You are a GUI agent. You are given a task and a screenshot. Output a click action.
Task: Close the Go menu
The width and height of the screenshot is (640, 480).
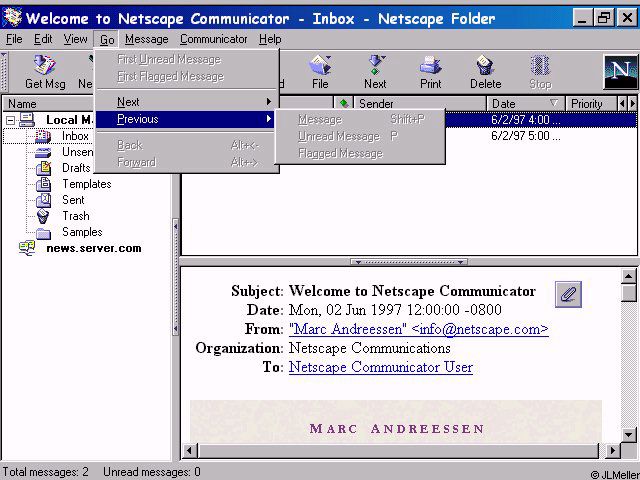[x=107, y=40]
